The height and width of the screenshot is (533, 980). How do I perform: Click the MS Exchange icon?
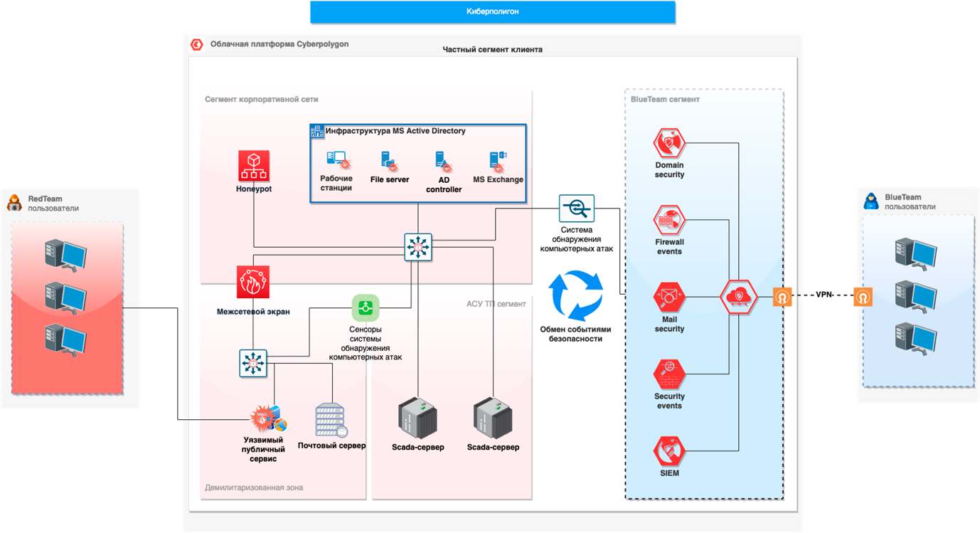point(498,162)
